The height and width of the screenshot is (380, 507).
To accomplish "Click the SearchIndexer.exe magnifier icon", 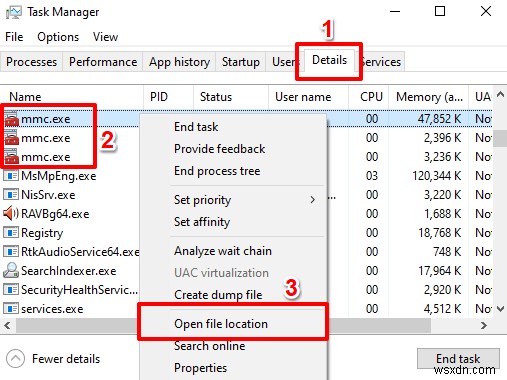I will point(11,270).
